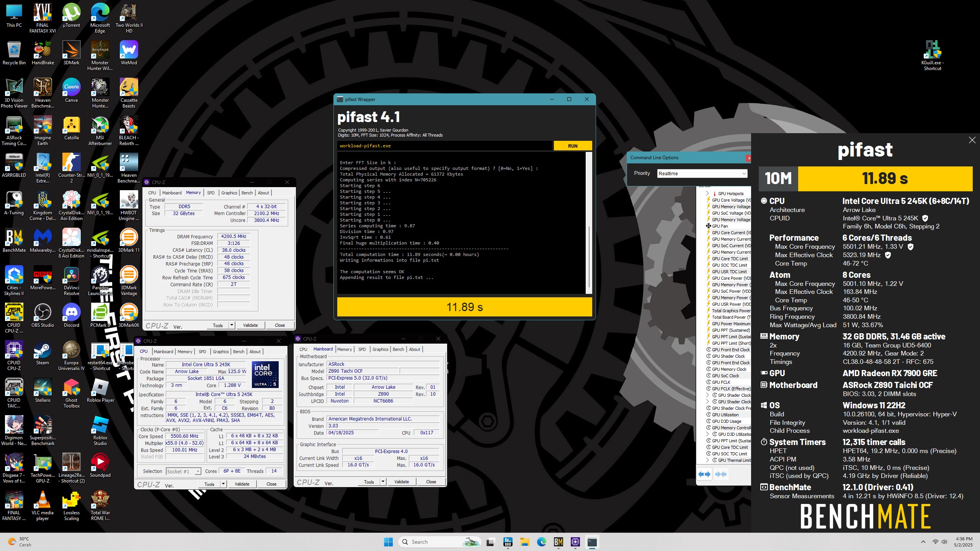Screen dimensions: 980x551
Task: Open the Socket #1 selection dropdown
Action: coord(183,471)
